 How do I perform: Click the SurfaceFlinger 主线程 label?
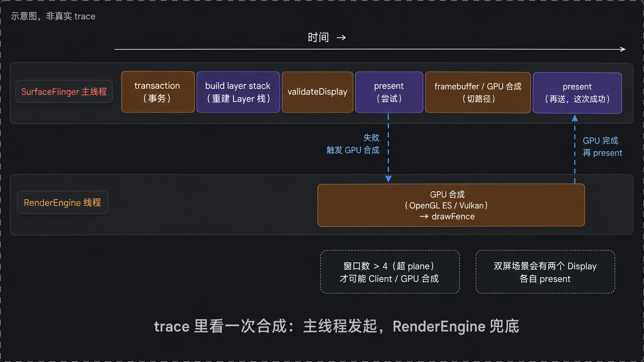pyautogui.click(x=64, y=92)
